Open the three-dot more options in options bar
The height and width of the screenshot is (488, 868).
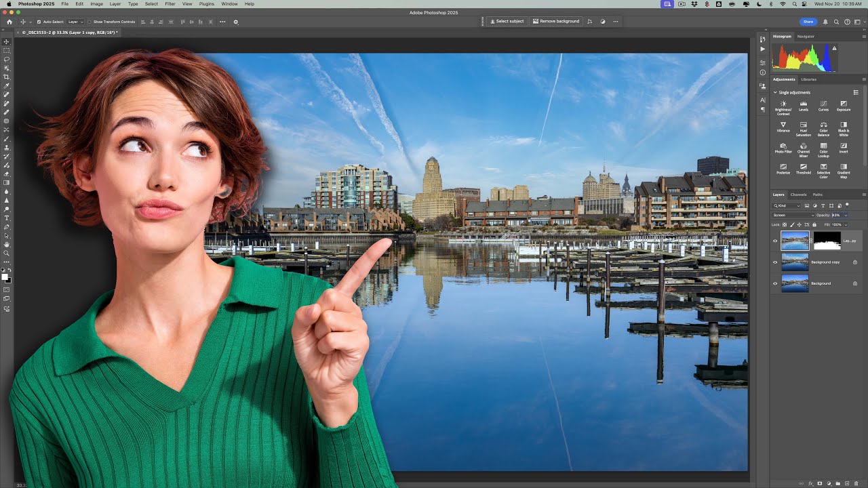pyautogui.click(x=222, y=22)
